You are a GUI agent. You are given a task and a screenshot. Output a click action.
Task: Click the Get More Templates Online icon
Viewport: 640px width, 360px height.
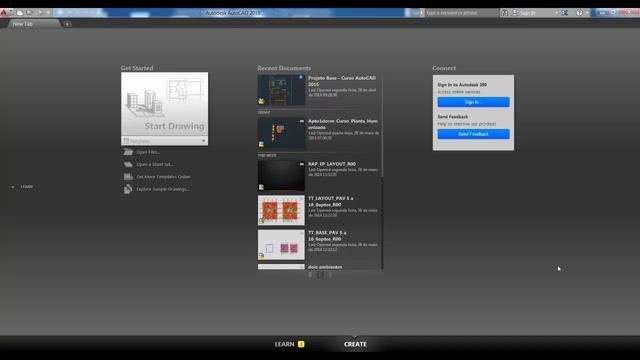128,177
